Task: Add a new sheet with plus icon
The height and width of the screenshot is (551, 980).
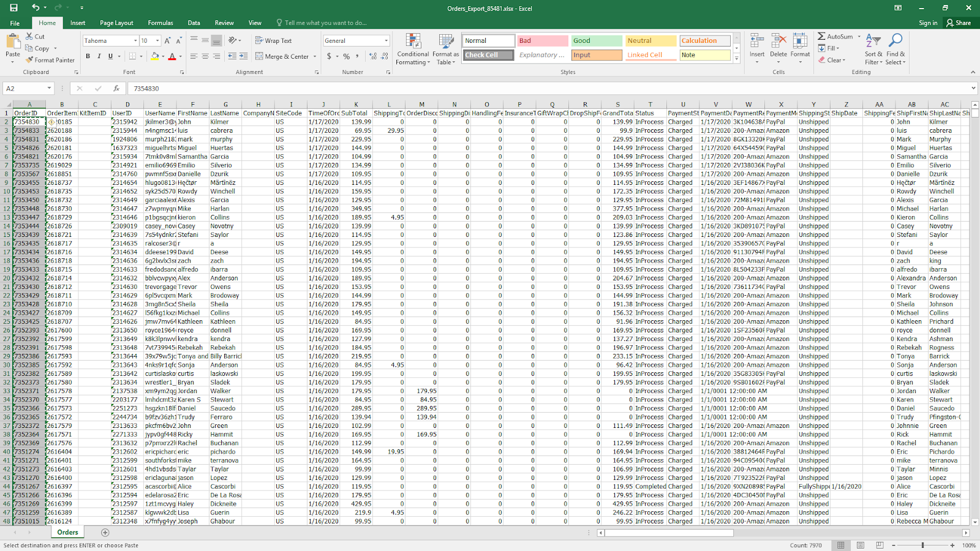Action: pyautogui.click(x=105, y=533)
